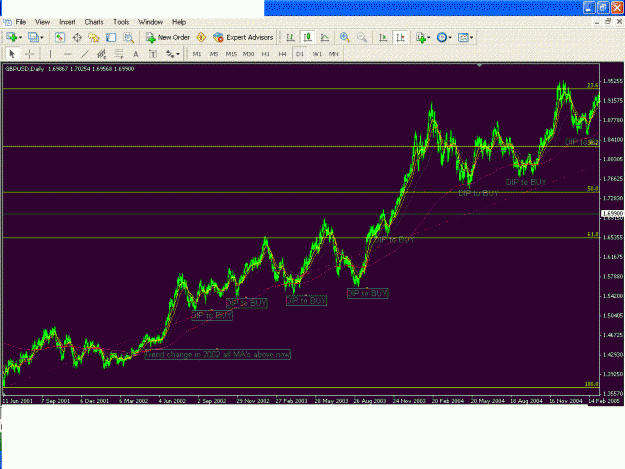Toggle the Expert Advisors button

[243, 37]
